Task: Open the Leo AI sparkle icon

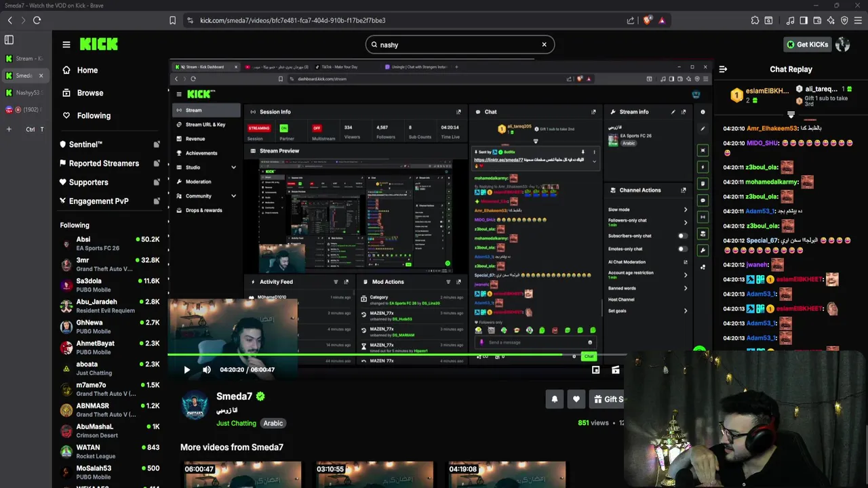Action: click(x=831, y=20)
